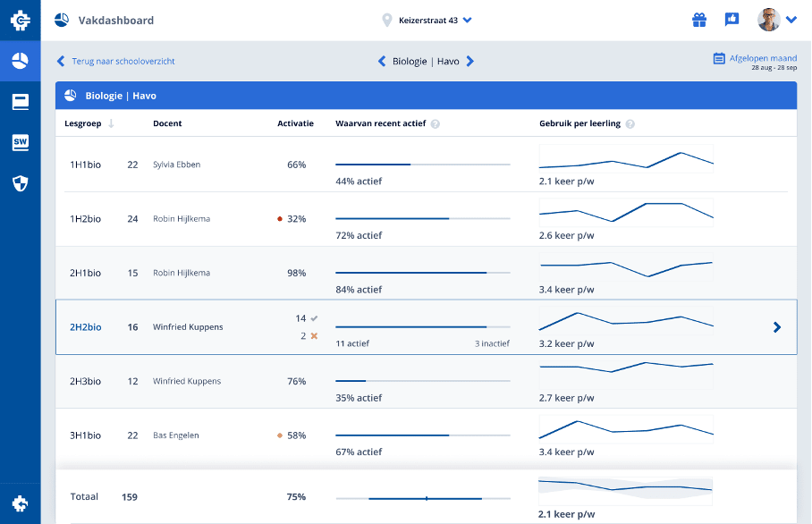Click help icon beside Gebruik per leerling
Screen dimensions: 812x524
pyautogui.click(x=630, y=123)
